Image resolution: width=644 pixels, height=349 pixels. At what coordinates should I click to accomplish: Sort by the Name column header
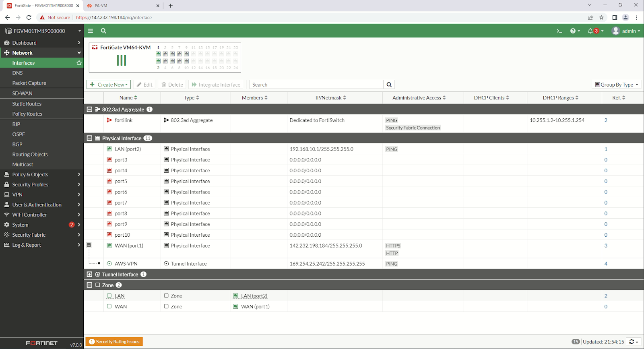pyautogui.click(x=132, y=98)
